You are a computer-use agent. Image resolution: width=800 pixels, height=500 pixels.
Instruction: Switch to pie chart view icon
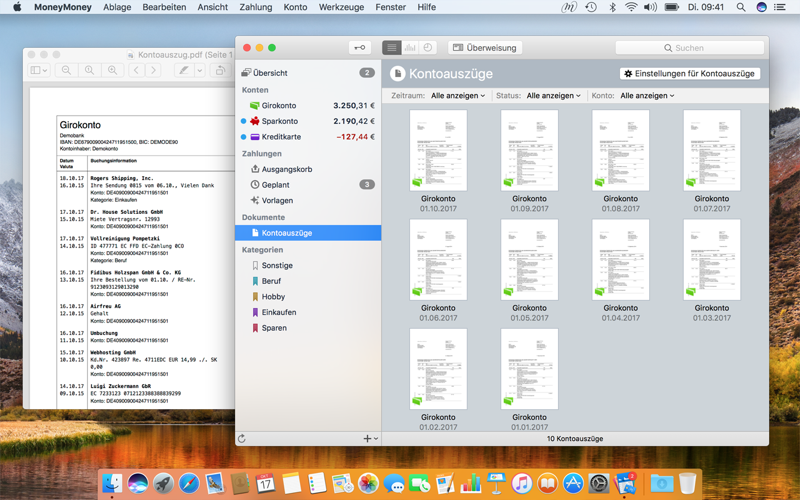pos(428,47)
